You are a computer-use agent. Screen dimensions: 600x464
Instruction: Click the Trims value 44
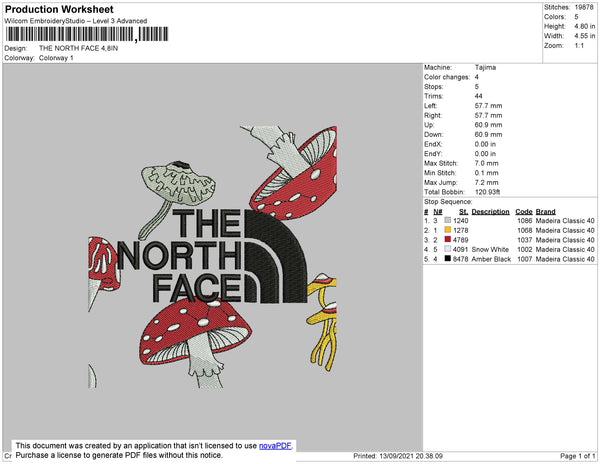pos(478,96)
